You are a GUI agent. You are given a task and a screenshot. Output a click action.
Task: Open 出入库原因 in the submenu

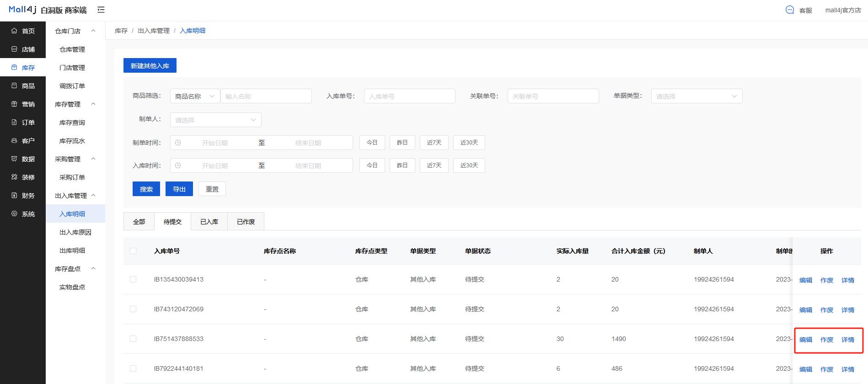point(75,232)
